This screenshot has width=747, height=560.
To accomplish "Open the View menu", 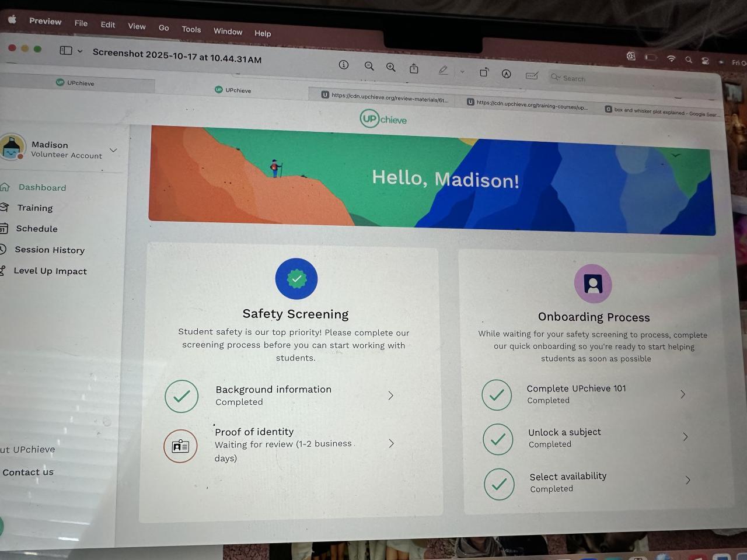I will pyautogui.click(x=137, y=26).
